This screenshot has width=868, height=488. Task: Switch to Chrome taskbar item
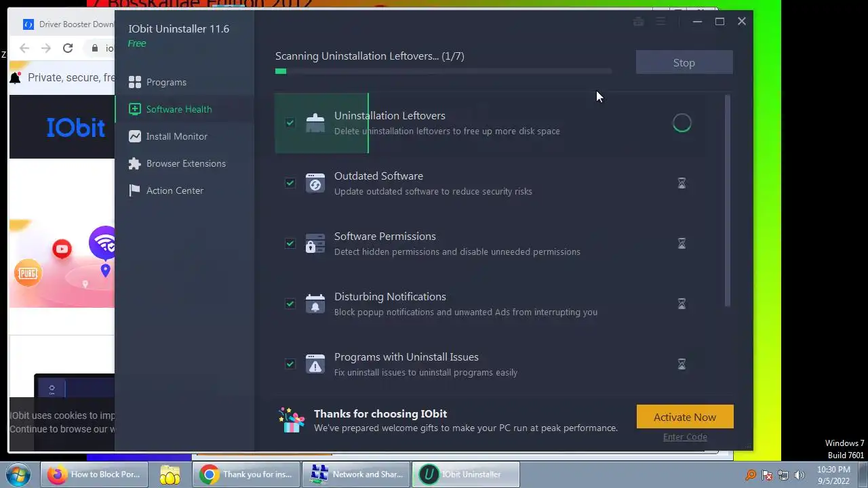coord(246,474)
